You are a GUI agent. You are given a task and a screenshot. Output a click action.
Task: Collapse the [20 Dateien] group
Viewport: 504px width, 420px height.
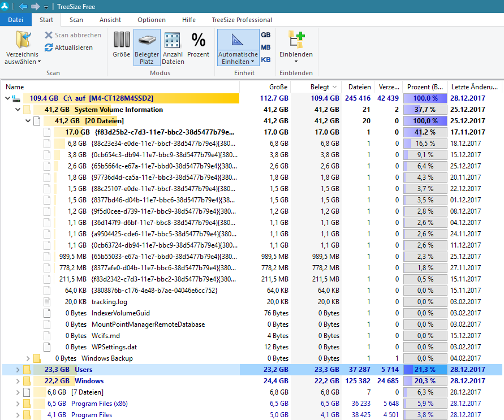[x=28, y=121]
